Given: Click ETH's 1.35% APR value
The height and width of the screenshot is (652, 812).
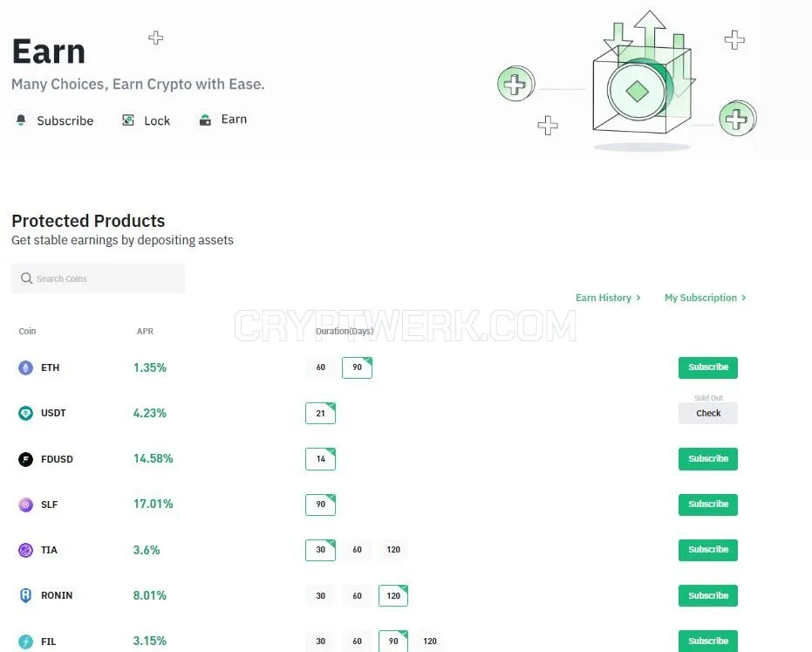Looking at the screenshot, I should 150,367.
